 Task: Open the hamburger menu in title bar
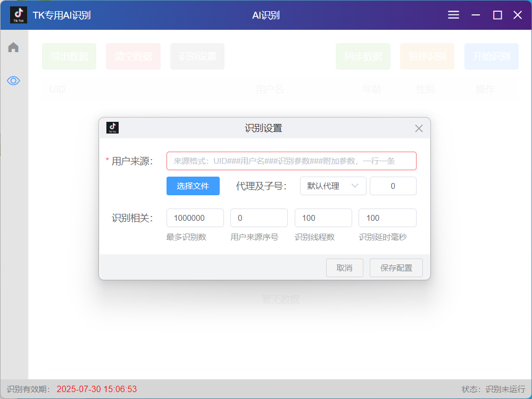(x=453, y=15)
